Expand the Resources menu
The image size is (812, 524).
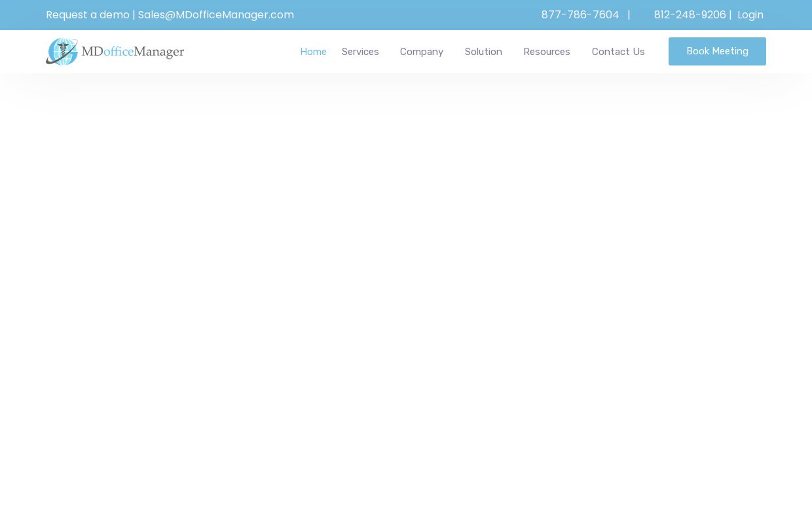pos(547,52)
